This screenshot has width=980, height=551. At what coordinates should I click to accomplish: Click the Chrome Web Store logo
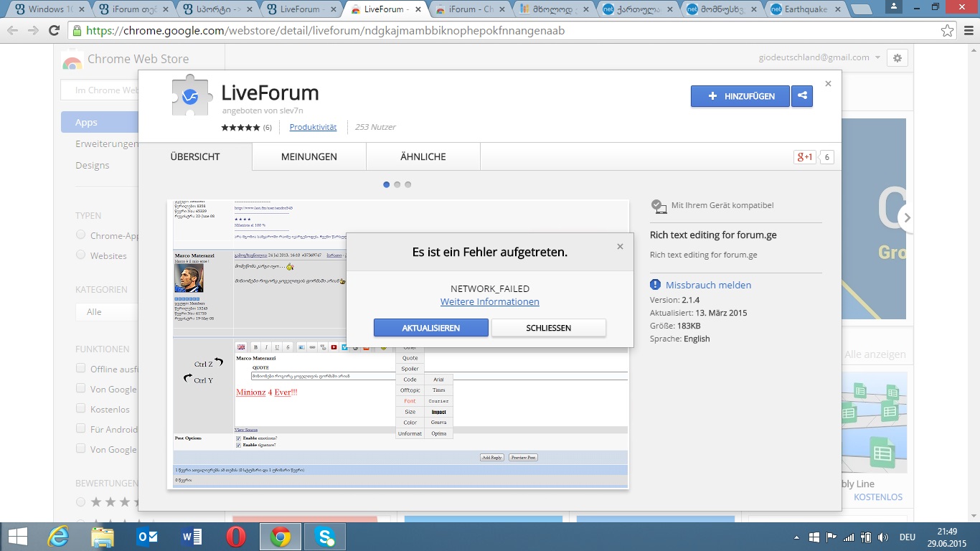point(72,60)
